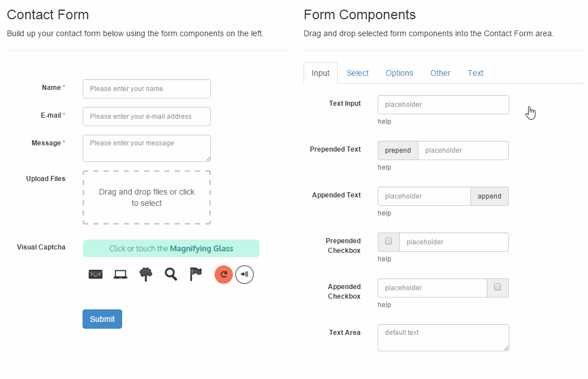Click the envelope captcha icon

95,274
